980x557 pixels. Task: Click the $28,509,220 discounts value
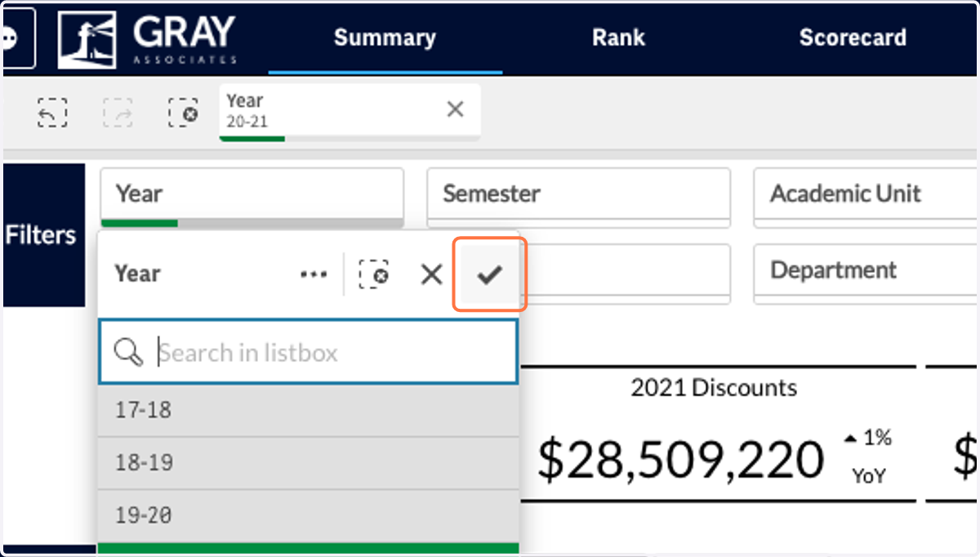(x=680, y=458)
